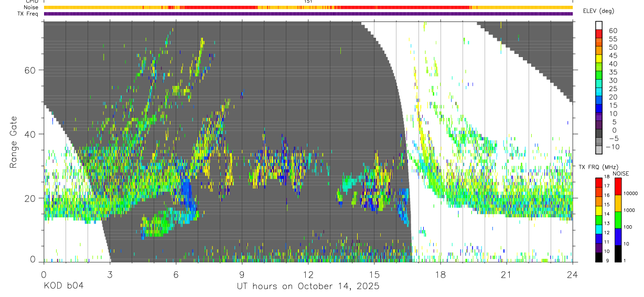Pick the black segment of NOISE colorbar
The width and height of the screenshot is (644, 297).
click(x=618, y=253)
